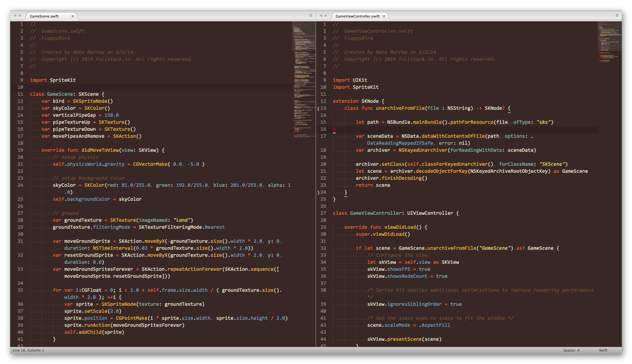This screenshot has height=364, width=632.
Task: Open the left pane tab list menu
Action: 311,16
